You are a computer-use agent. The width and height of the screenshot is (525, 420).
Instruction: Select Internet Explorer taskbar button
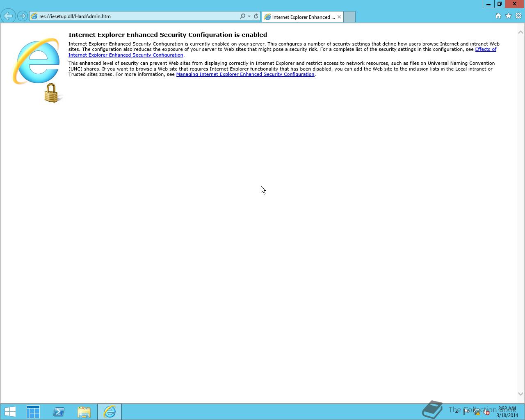click(x=110, y=411)
